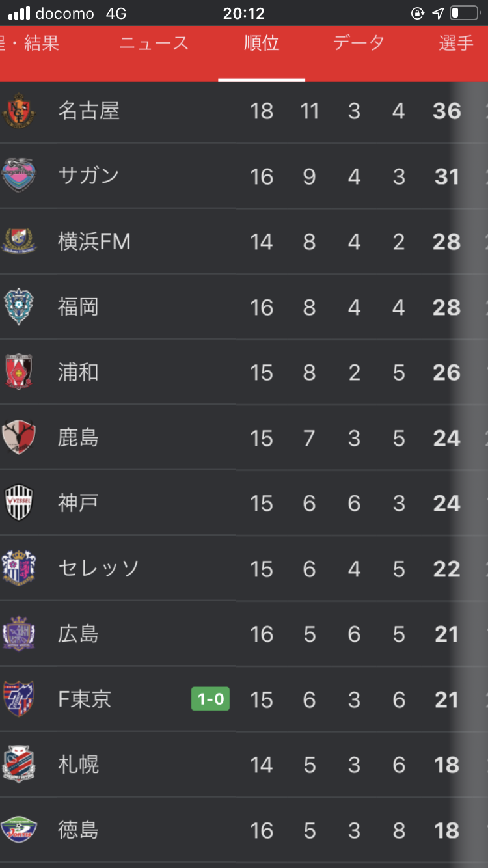The height and width of the screenshot is (868, 488).
Task: Open the データ tab
Action: [x=359, y=44]
